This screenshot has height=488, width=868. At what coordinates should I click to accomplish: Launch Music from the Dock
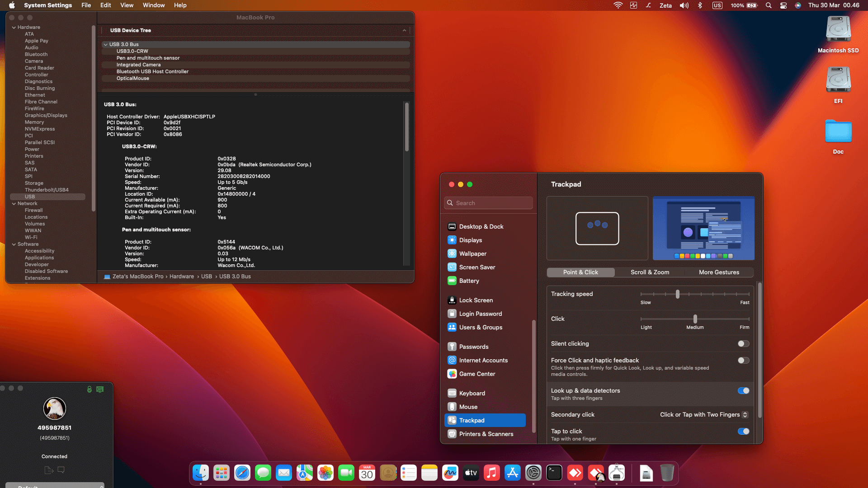click(491, 473)
